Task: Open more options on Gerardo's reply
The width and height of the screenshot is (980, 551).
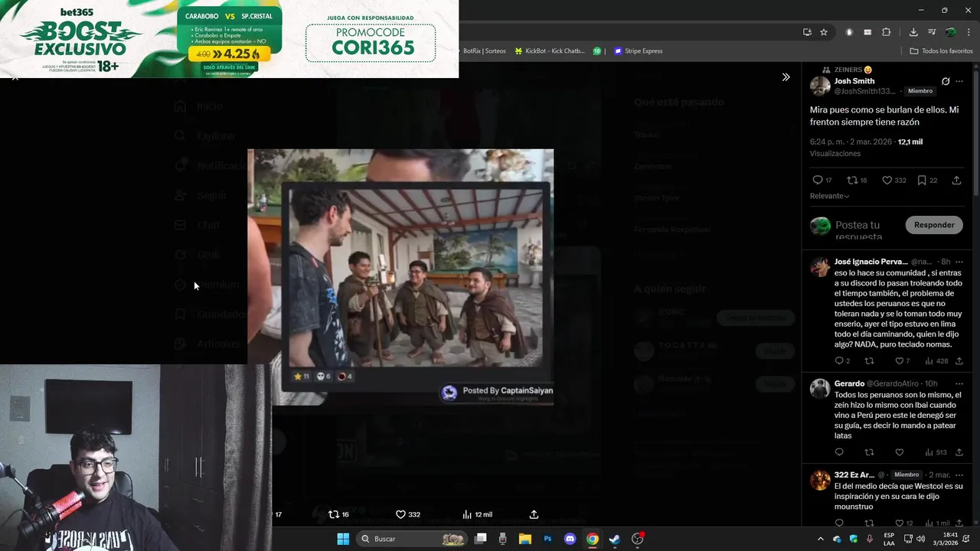Action: [x=959, y=383]
